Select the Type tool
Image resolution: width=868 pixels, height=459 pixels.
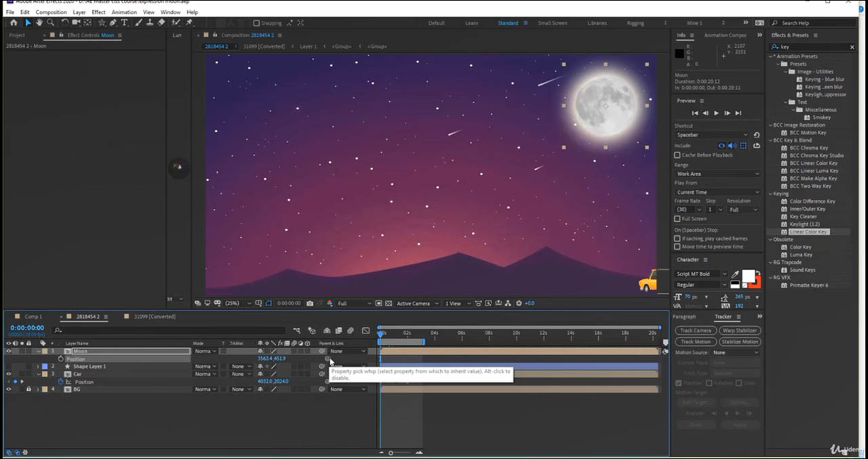[124, 22]
